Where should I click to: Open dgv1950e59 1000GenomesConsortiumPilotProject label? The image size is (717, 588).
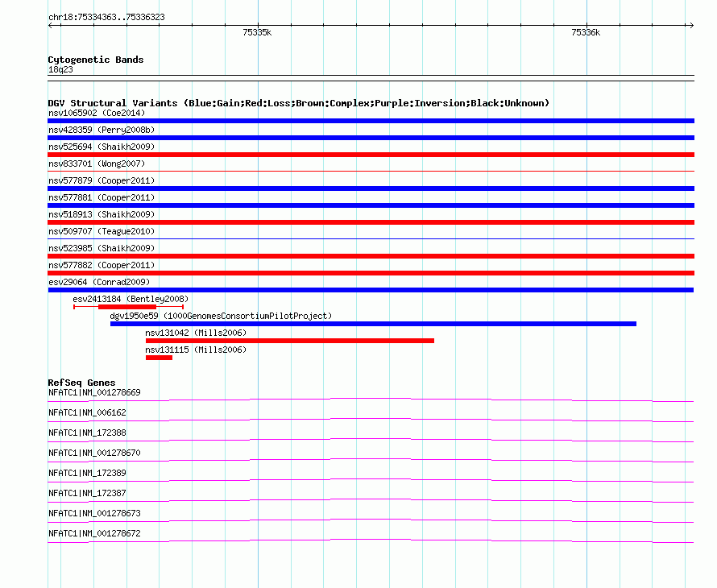(221, 316)
